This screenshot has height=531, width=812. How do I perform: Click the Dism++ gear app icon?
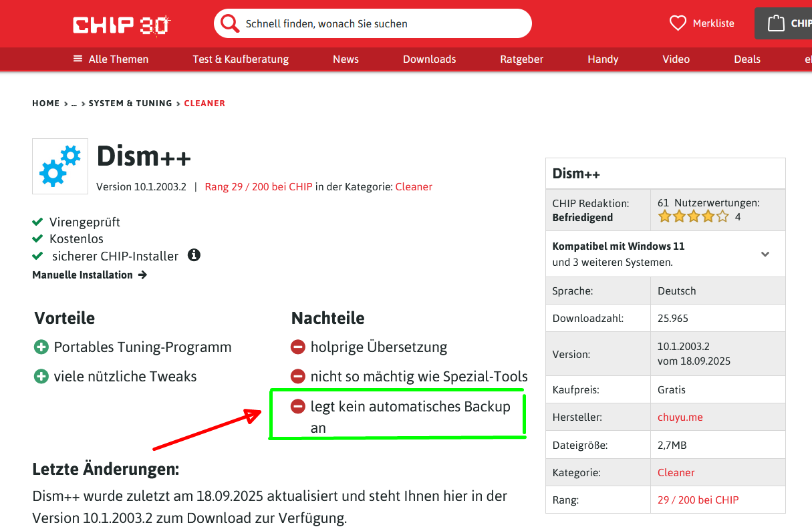click(60, 166)
